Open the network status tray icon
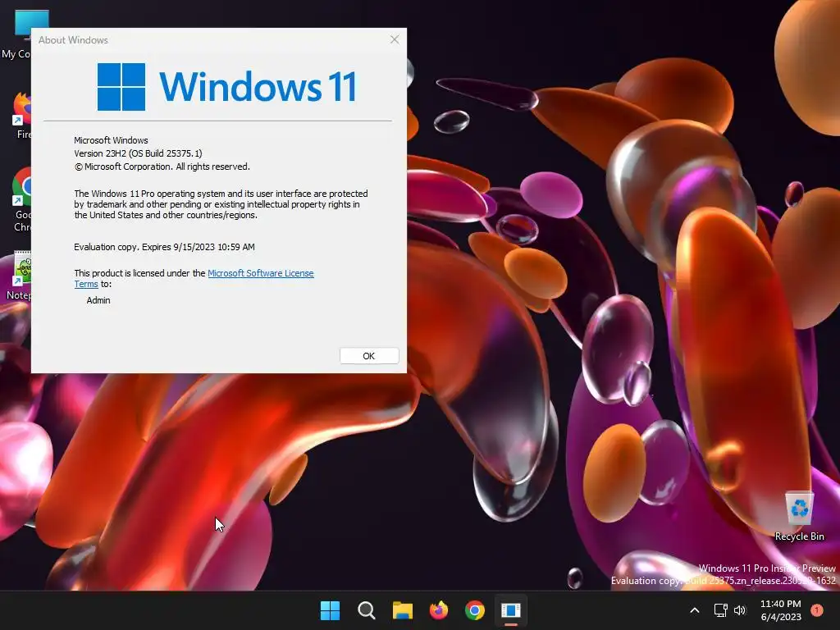Image resolution: width=840 pixels, height=630 pixels. (x=720, y=610)
